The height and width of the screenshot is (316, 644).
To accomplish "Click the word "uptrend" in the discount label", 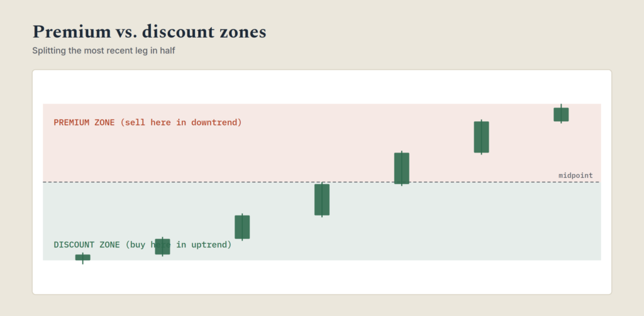I will (209, 244).
